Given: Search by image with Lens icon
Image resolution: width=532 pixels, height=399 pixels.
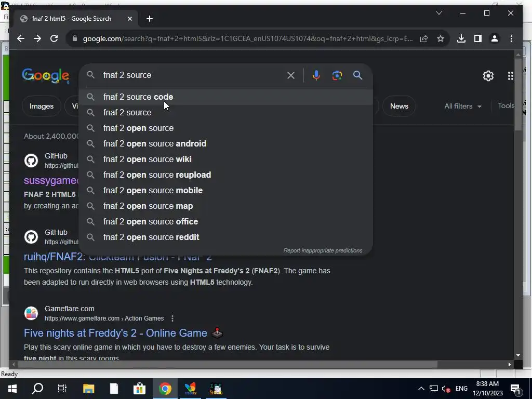Looking at the screenshot, I should pyautogui.click(x=337, y=75).
